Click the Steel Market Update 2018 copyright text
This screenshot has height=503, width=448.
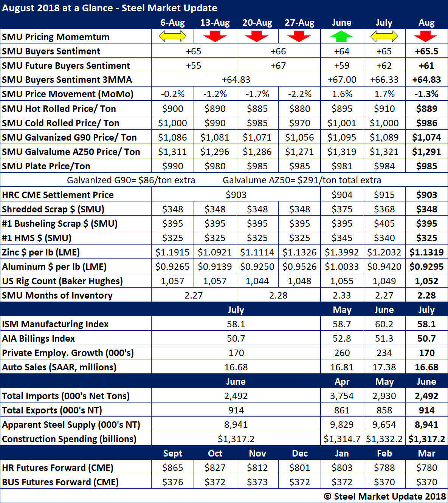tap(385, 497)
